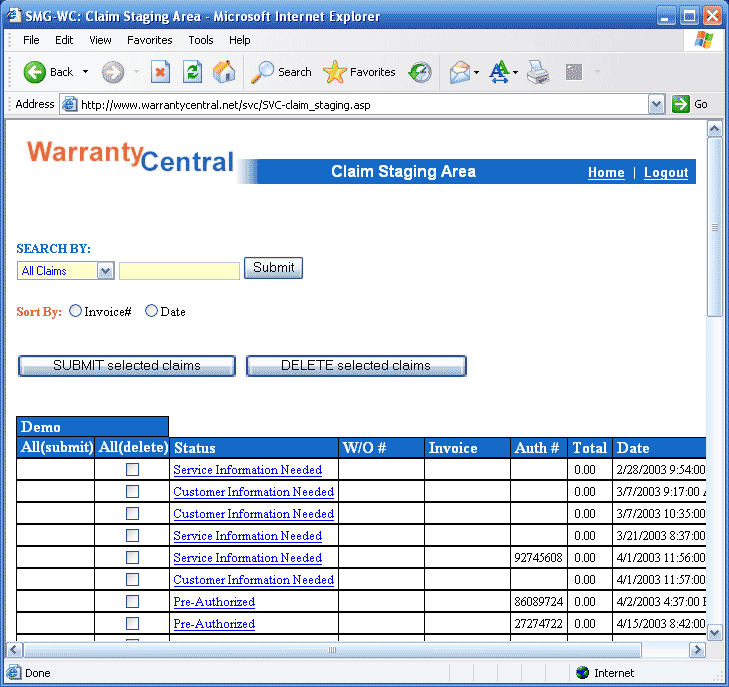The height and width of the screenshot is (687, 729).
Task: Open the Tools menu
Action: point(201,40)
